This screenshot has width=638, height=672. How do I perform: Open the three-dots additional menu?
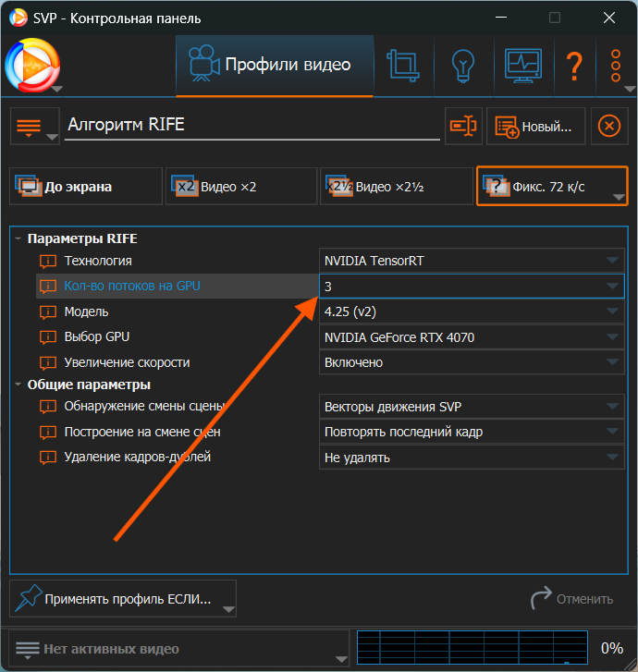click(x=616, y=66)
